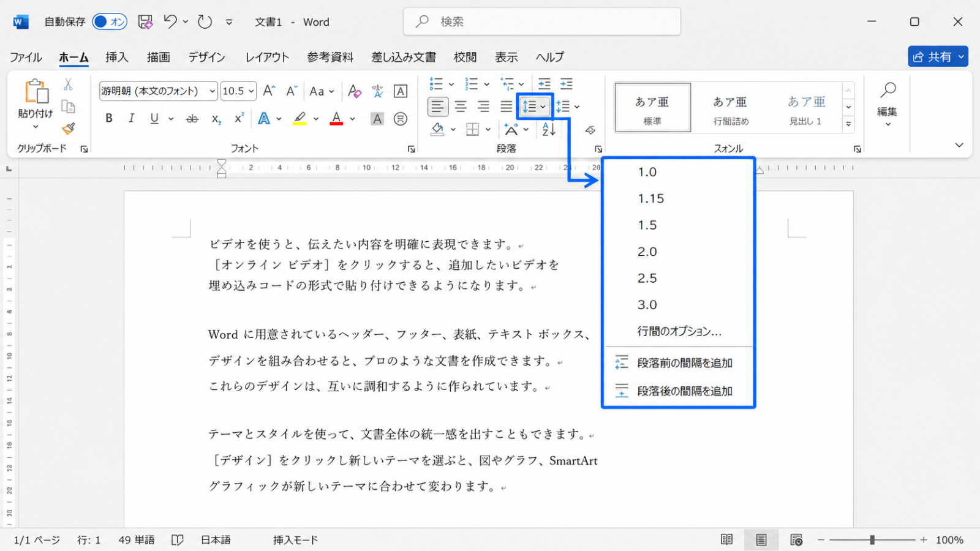The width and height of the screenshot is (980, 551).
Task: Click the yellow text highlight color
Action: coord(300,119)
